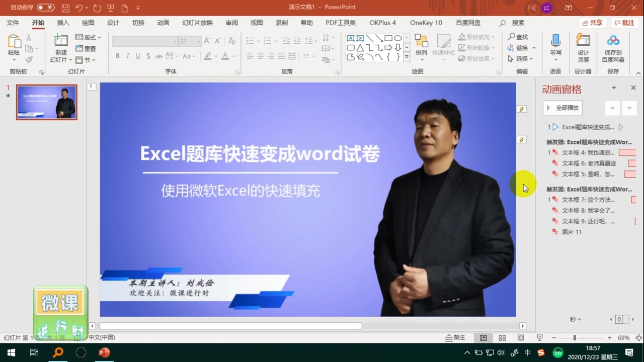The width and height of the screenshot is (644, 362).
Task: Center-align paragraph text
Action: tap(261, 56)
